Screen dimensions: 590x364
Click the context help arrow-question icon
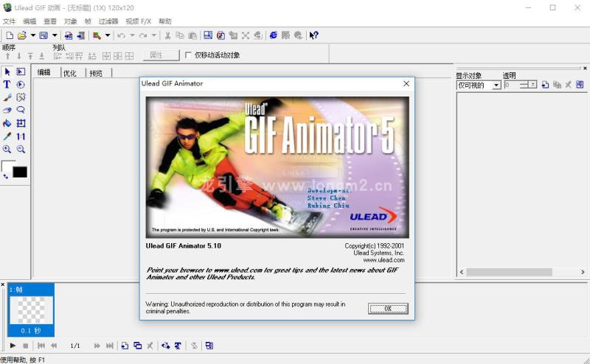pos(313,35)
